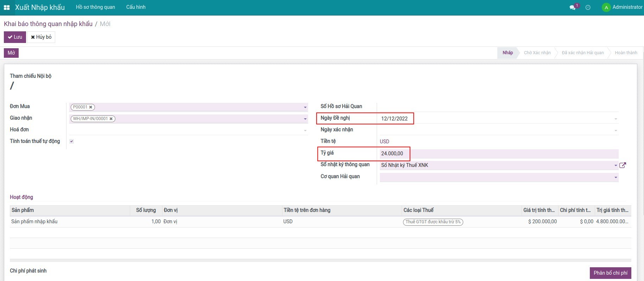This screenshot has width=644, height=281.
Task: Remove the WH/IMP-IN/00001 tag
Action: (111, 119)
